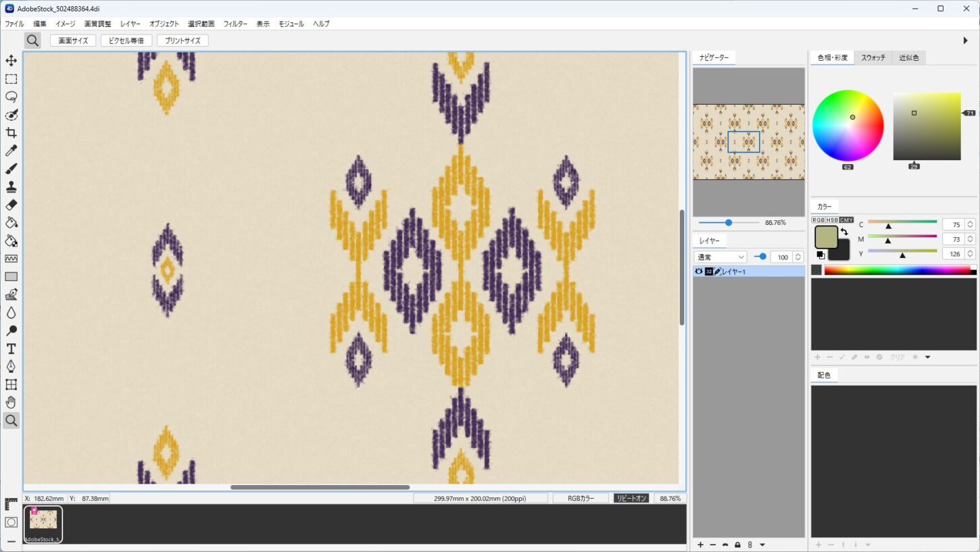Pick the Eyedropper tool
Image resolution: width=980 pixels, height=552 pixels.
11,151
